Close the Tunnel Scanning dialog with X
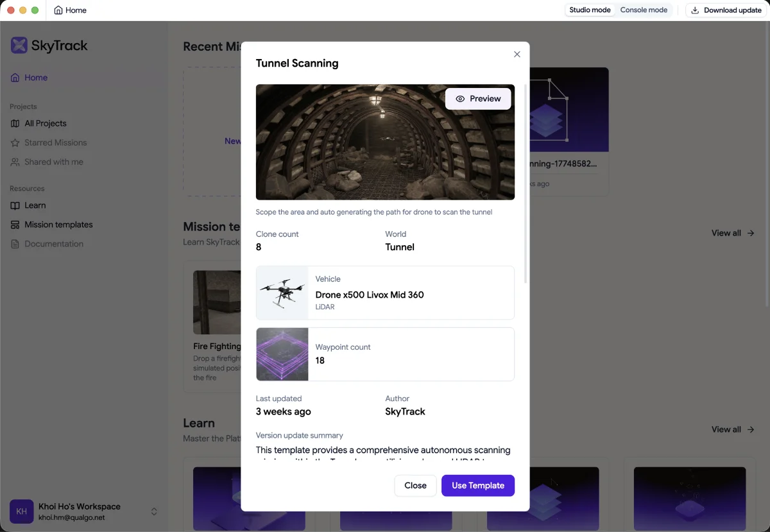Image resolution: width=770 pixels, height=532 pixels. click(517, 55)
